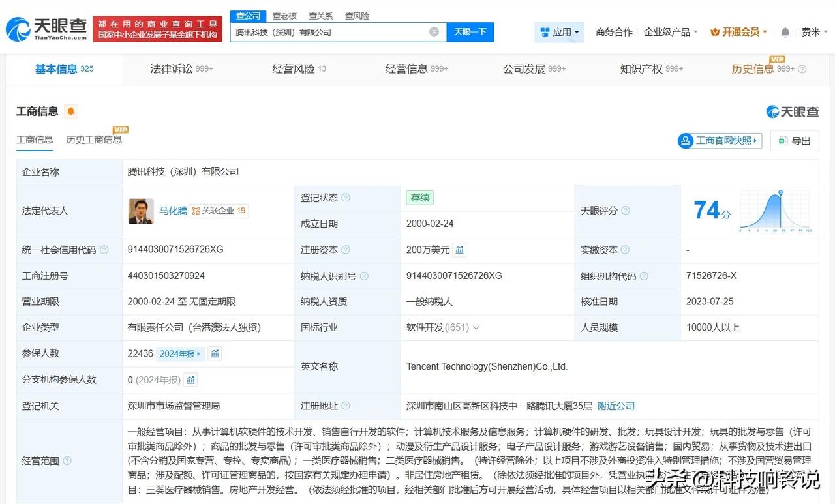Select the 历史工商信息 sub-tab
835x504 pixels.
(94, 140)
